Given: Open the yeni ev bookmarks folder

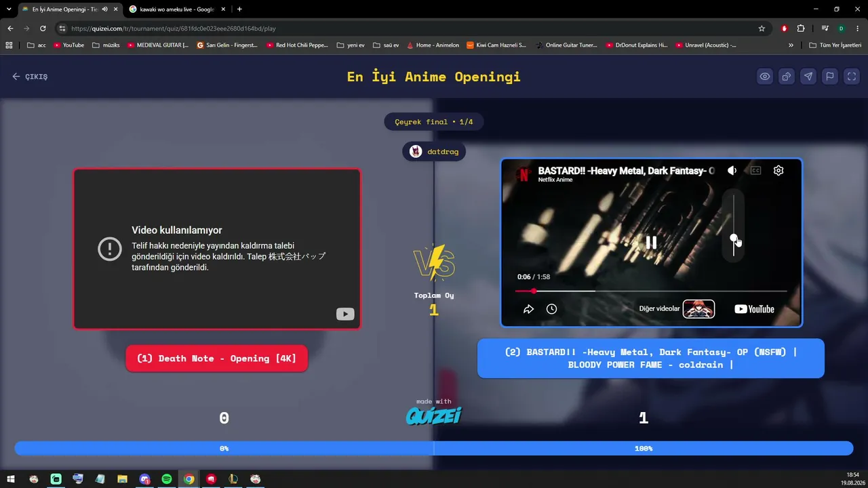Looking at the screenshot, I should (350, 45).
